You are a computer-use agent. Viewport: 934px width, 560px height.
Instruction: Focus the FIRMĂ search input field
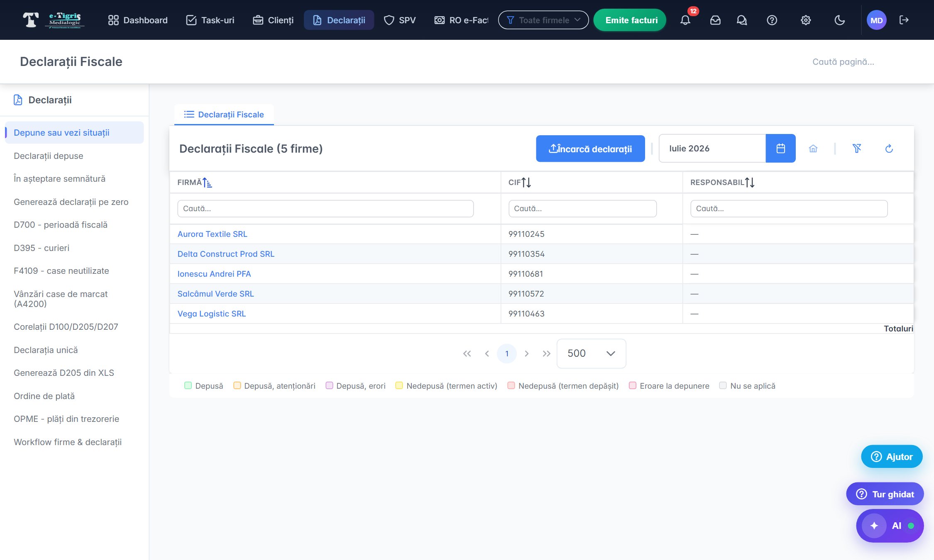click(x=325, y=209)
